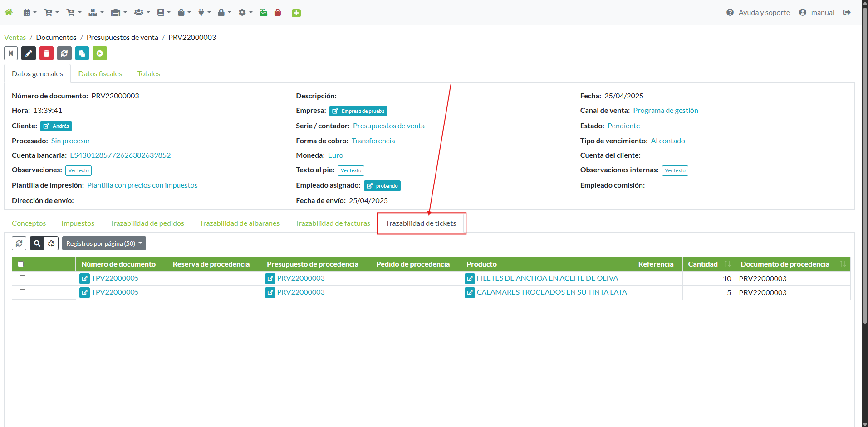Click the black pencil edit button
868x427 pixels.
[x=29, y=53]
